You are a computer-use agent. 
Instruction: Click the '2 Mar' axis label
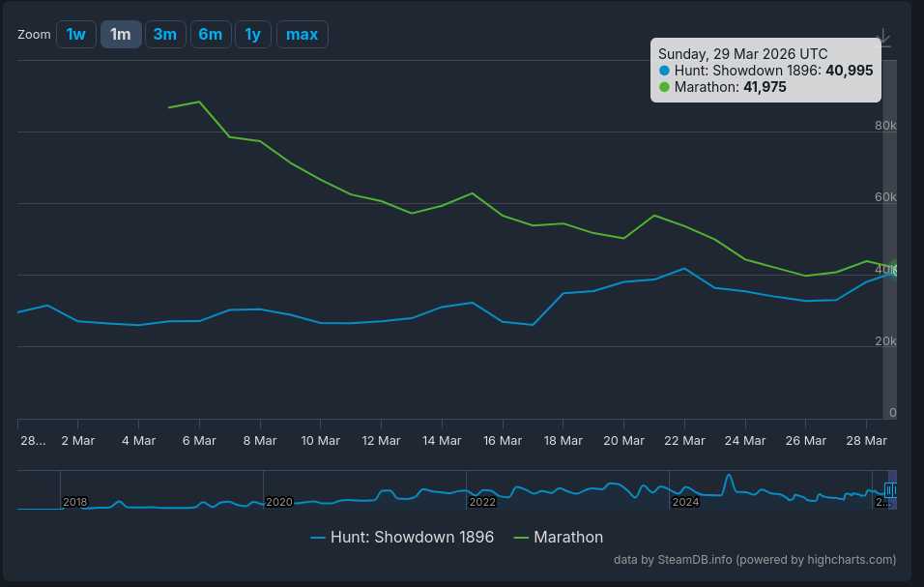[x=77, y=441]
